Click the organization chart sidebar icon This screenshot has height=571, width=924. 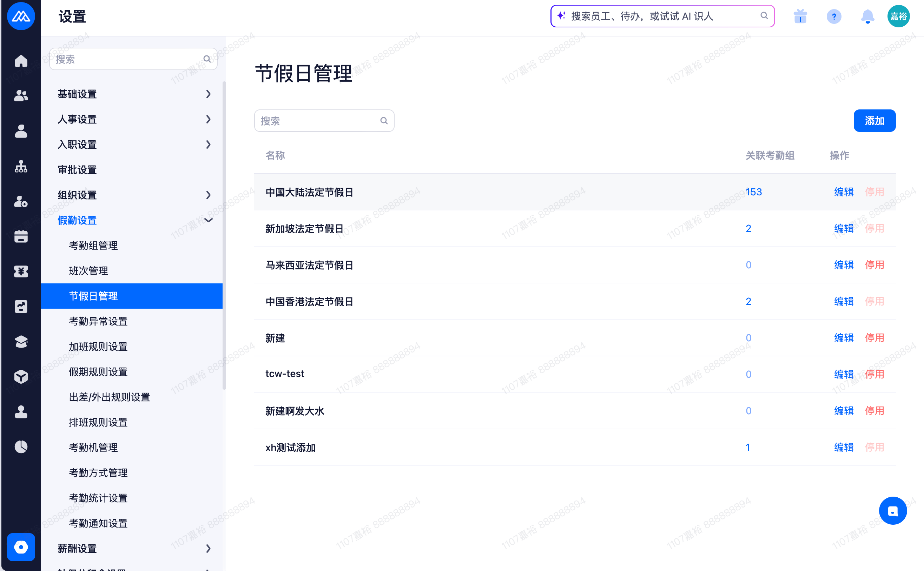[x=21, y=166]
